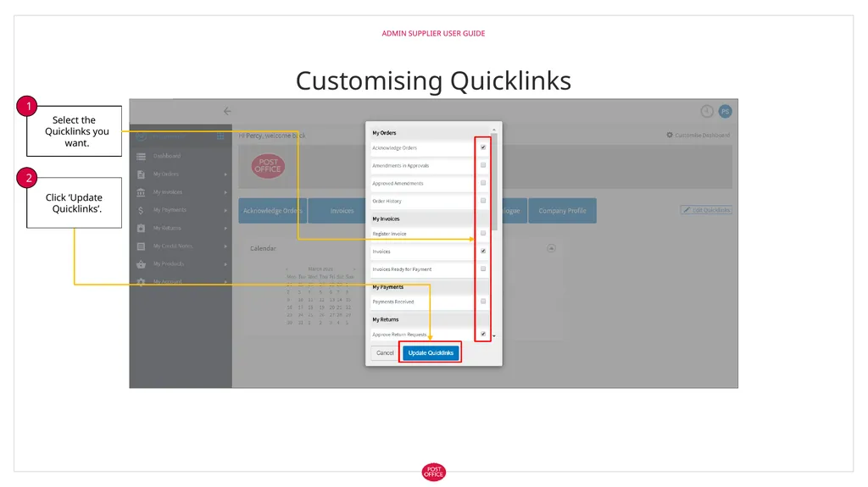Expand the My Credit Notes sidebar chevron
The height and width of the screenshot is (487, 868).
pyautogui.click(x=225, y=246)
